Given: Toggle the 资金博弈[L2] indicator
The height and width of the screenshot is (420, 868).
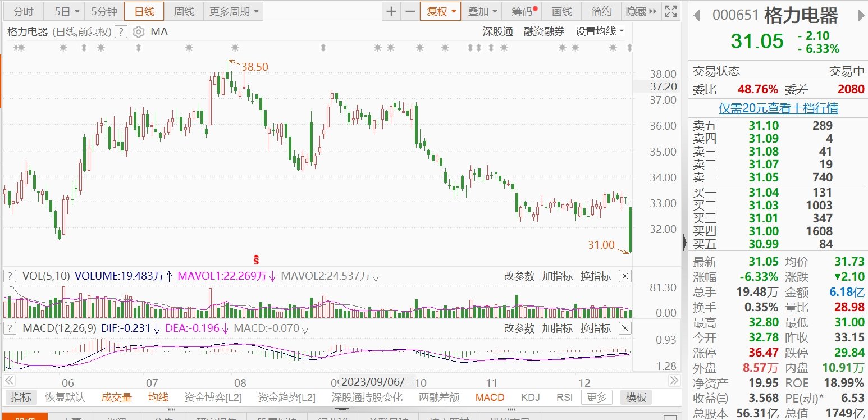Looking at the screenshot, I should click(x=213, y=398).
